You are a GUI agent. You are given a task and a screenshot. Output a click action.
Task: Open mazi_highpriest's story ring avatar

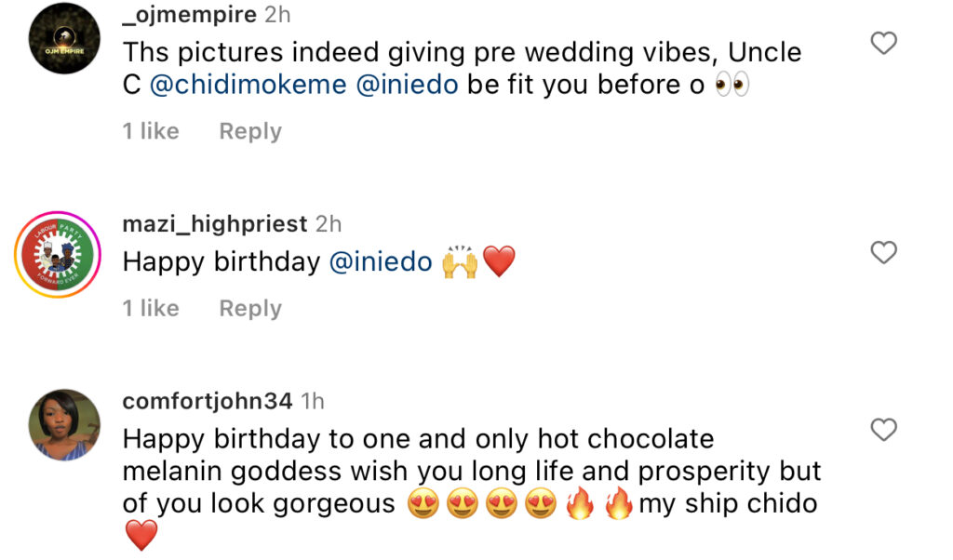(x=57, y=254)
